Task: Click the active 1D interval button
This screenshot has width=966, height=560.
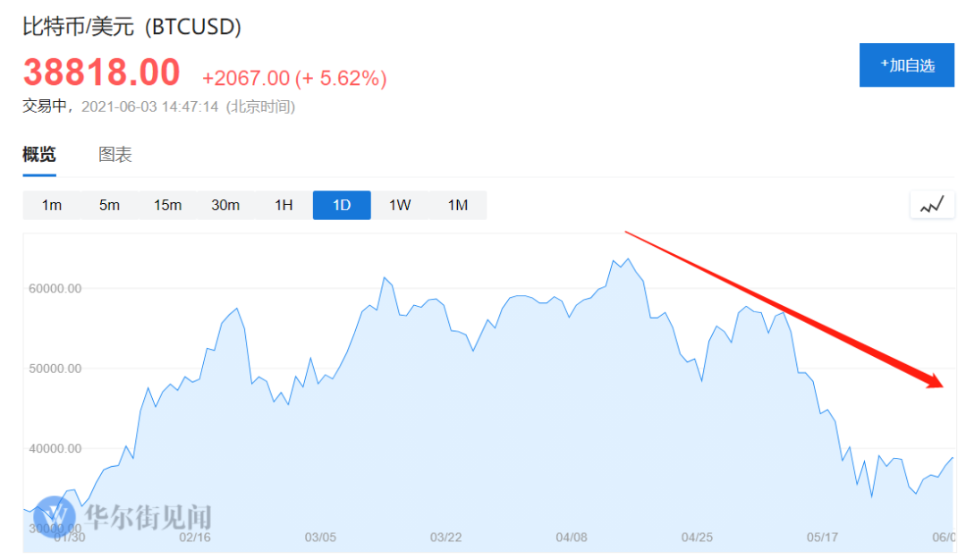Action: (x=342, y=205)
